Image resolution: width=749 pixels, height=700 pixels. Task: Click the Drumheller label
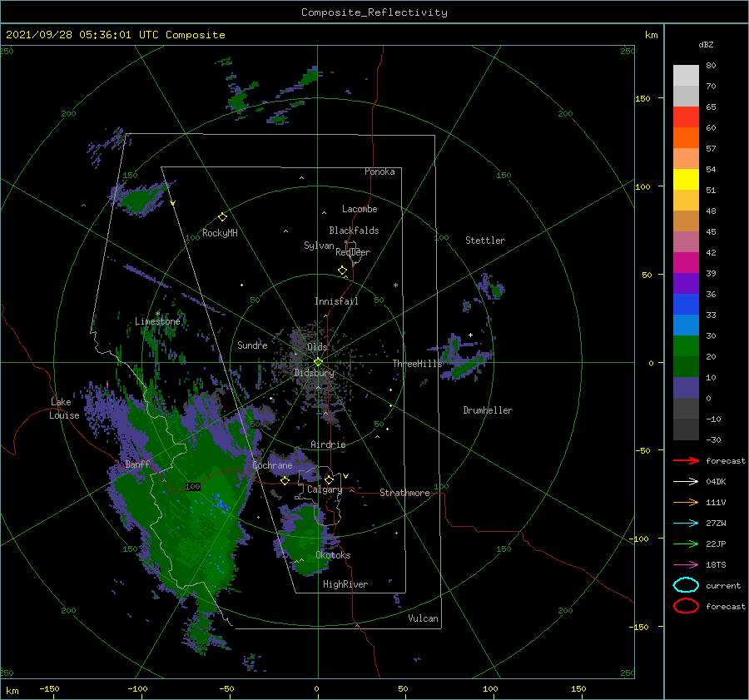(488, 410)
